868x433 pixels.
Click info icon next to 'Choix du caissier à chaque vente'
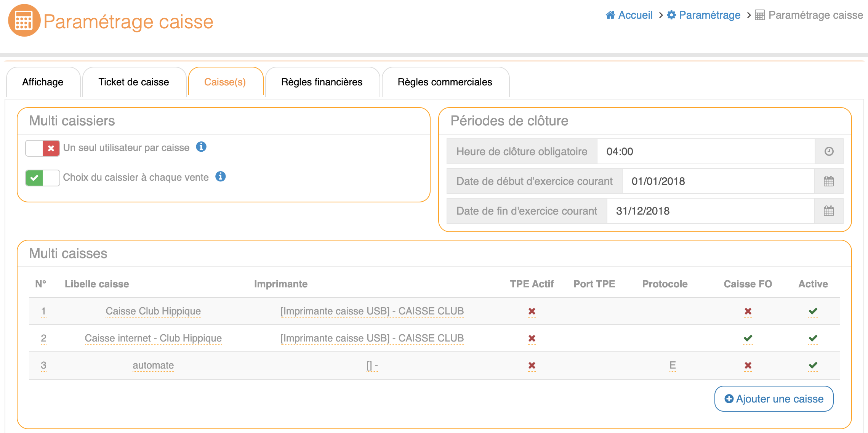pos(221,176)
